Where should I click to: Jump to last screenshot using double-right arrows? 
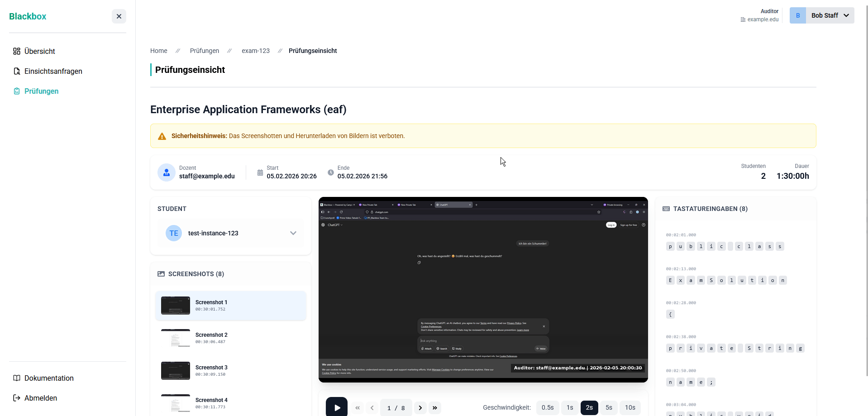(435, 408)
